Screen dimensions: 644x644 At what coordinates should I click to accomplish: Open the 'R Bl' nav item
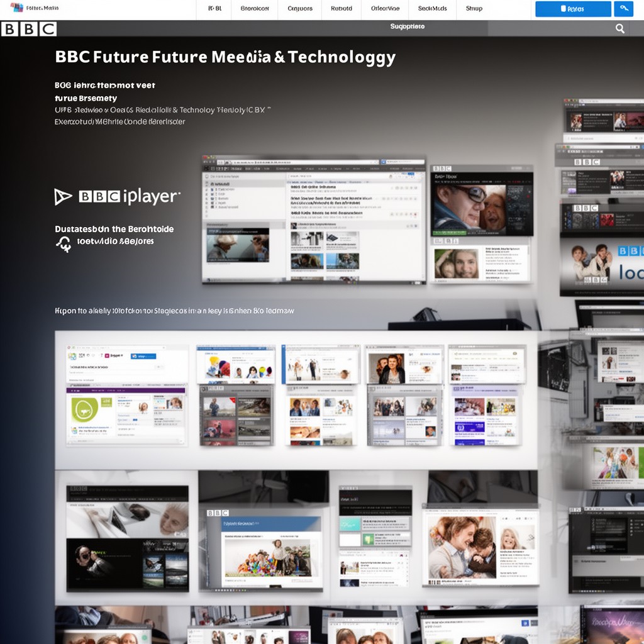215,8
